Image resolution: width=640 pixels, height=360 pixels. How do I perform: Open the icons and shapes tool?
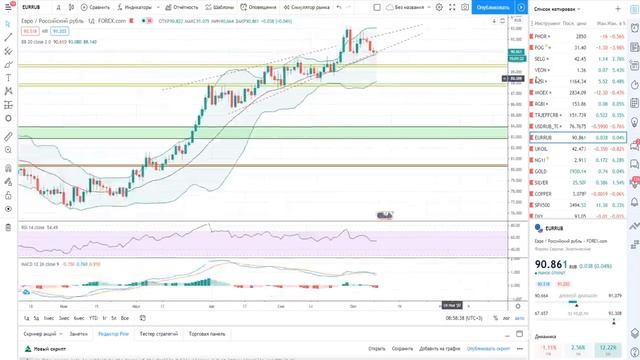[8, 118]
